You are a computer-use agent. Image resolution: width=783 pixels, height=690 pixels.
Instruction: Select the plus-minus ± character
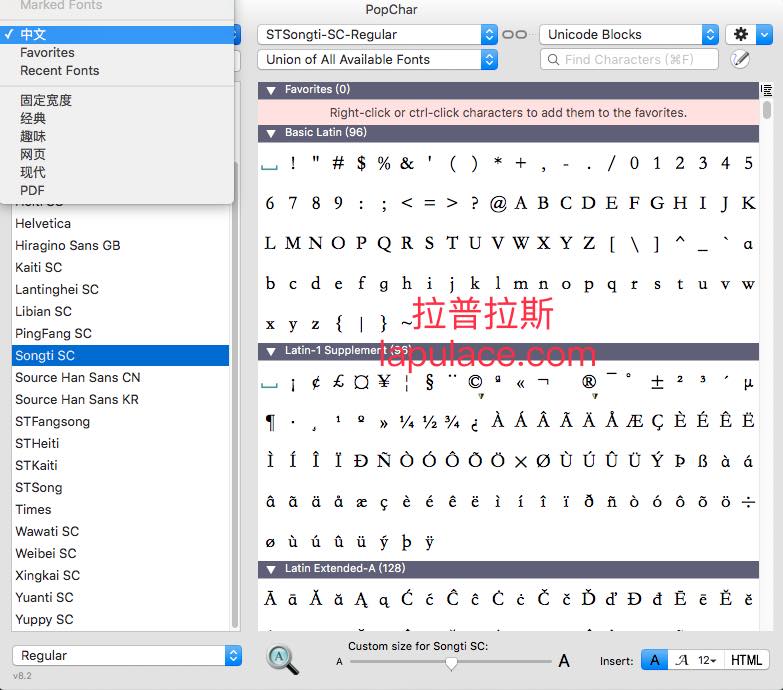657,382
